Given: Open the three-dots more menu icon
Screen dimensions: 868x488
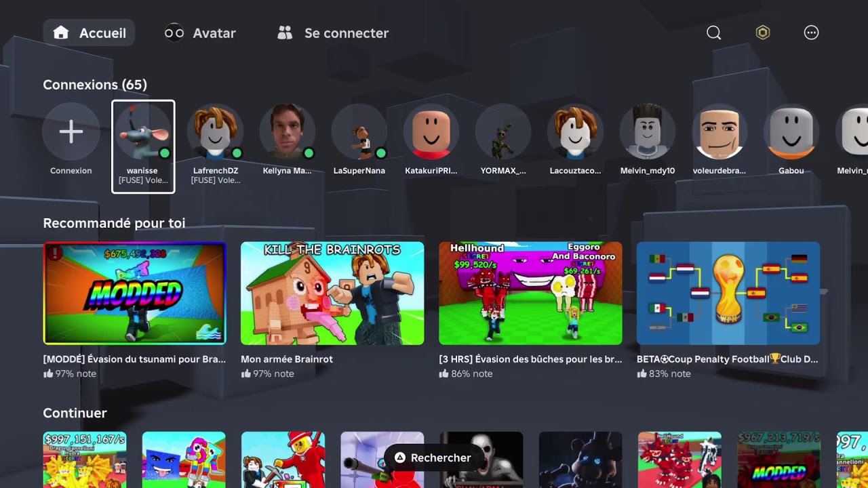Looking at the screenshot, I should [811, 33].
